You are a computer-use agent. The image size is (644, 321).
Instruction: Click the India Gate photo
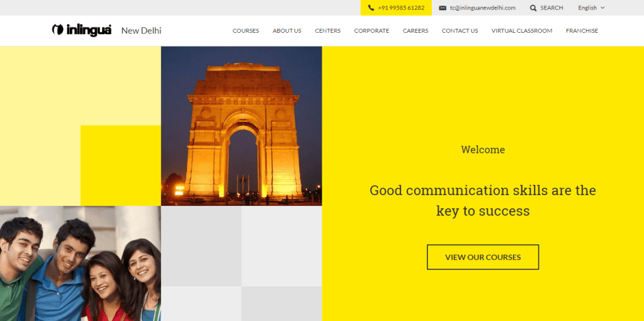tap(241, 126)
